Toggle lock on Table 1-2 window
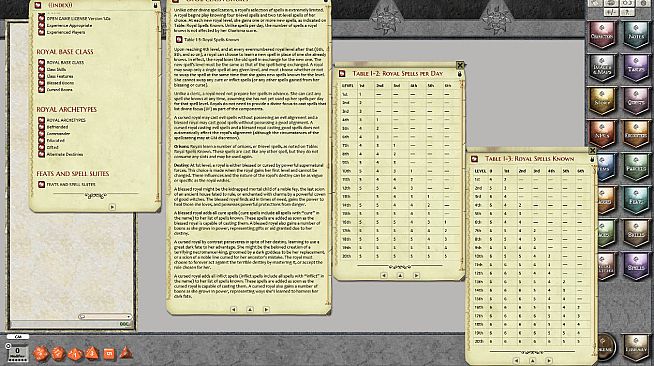Image resolution: width=654 pixels, height=366 pixels. point(460,74)
